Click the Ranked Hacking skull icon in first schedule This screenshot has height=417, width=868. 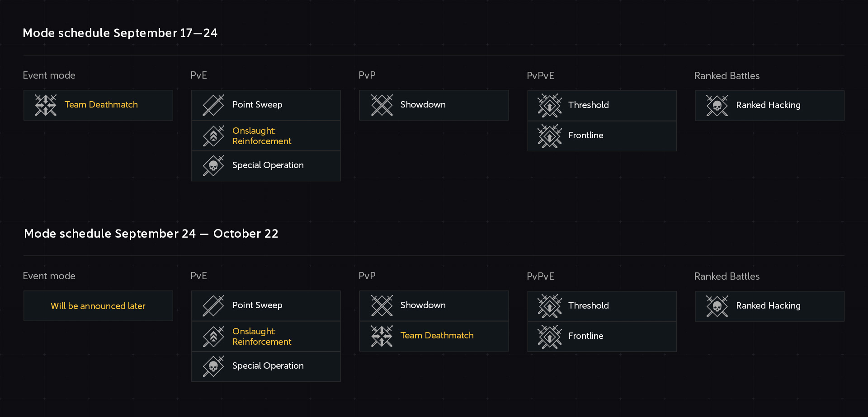coord(717,106)
